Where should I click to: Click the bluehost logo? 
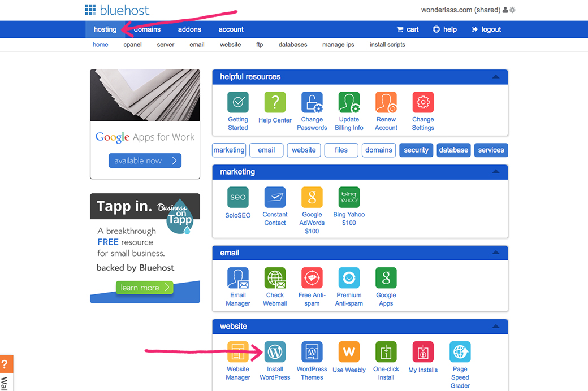(x=117, y=10)
